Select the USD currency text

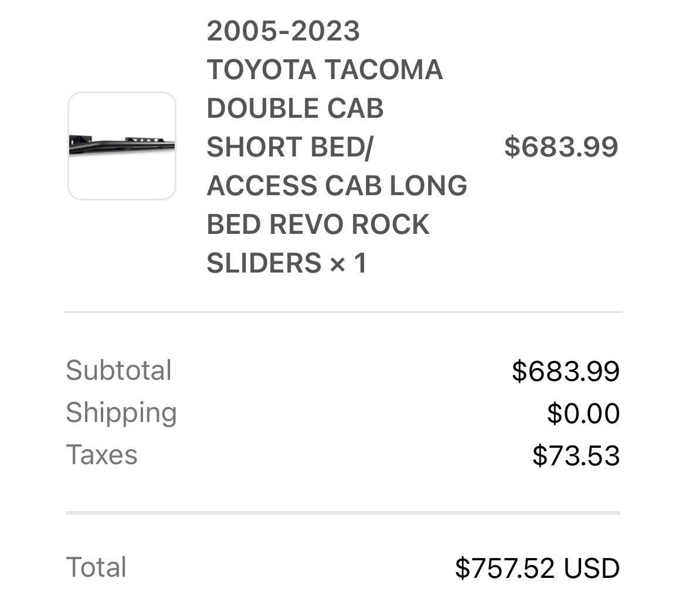[x=592, y=568]
